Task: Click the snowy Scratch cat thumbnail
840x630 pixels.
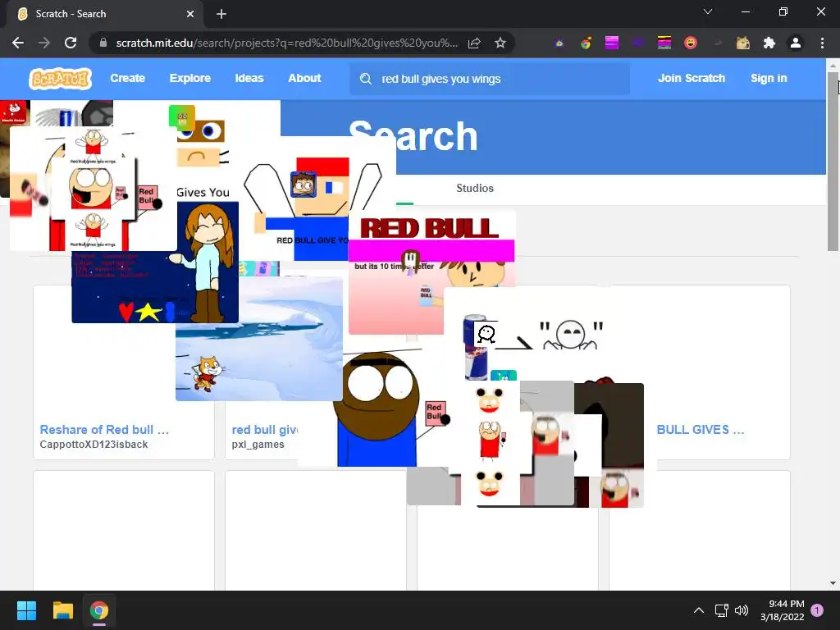Action: (x=258, y=339)
